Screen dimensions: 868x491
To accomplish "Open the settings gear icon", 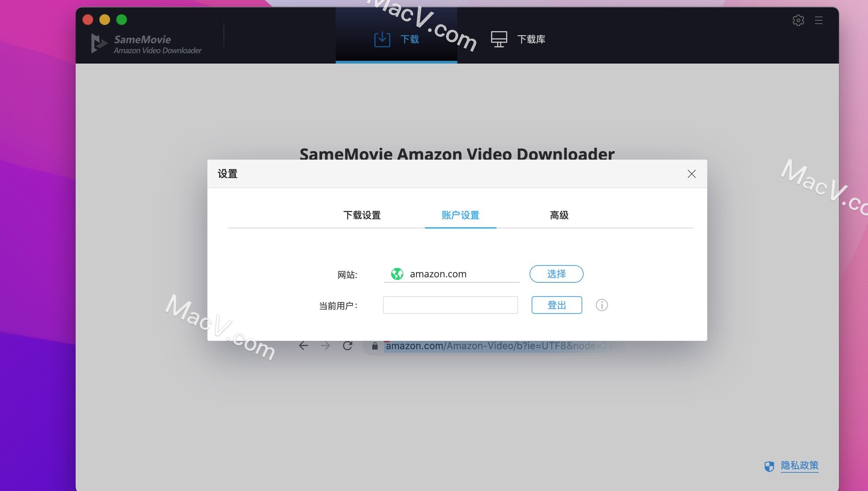I will 798,20.
